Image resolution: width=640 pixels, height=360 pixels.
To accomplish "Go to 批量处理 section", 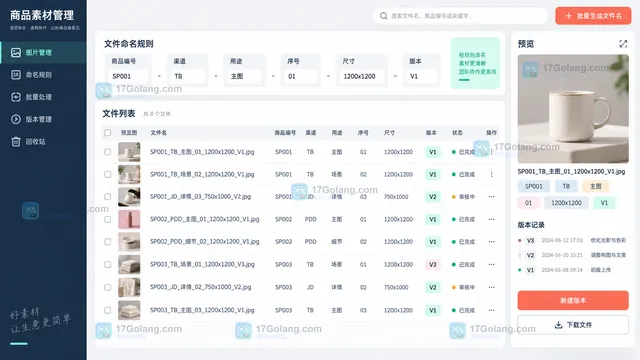I will tap(43, 97).
